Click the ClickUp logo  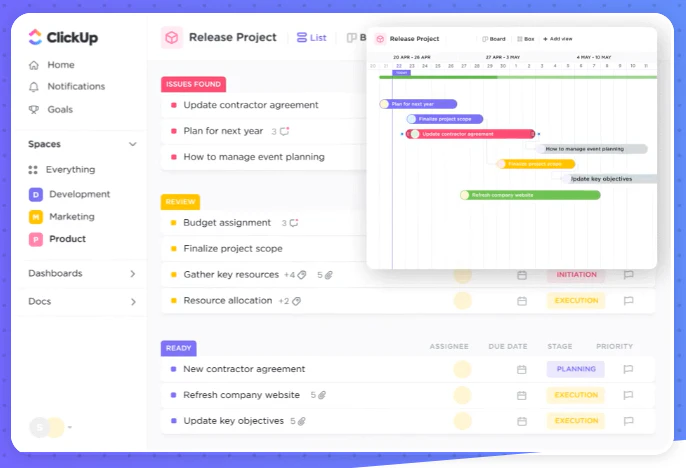click(x=63, y=37)
